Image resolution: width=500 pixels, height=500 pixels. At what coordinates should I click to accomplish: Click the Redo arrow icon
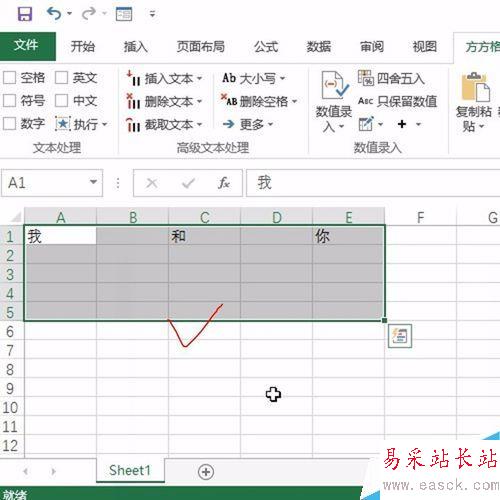89,14
